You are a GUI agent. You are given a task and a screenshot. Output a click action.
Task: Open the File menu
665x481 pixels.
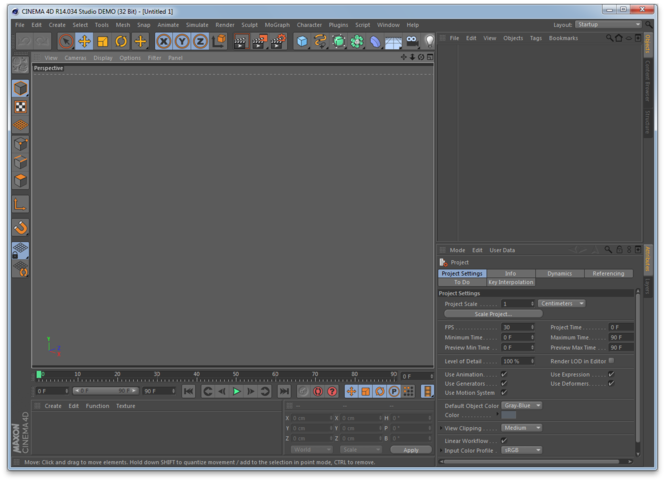(20, 25)
